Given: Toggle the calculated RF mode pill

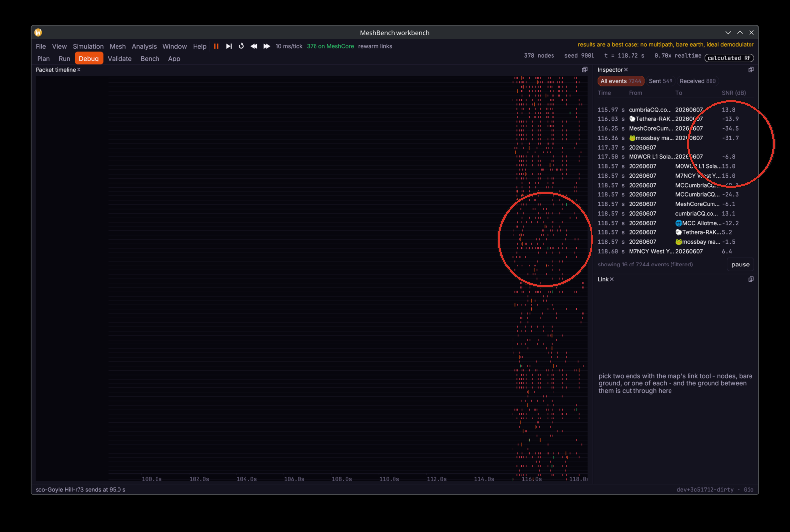Looking at the screenshot, I should tap(729, 58).
